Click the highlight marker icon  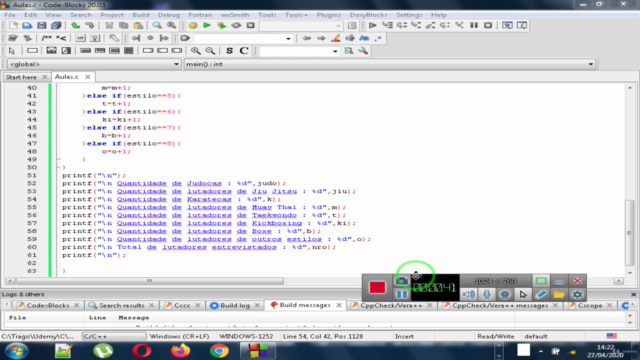pos(336,38)
